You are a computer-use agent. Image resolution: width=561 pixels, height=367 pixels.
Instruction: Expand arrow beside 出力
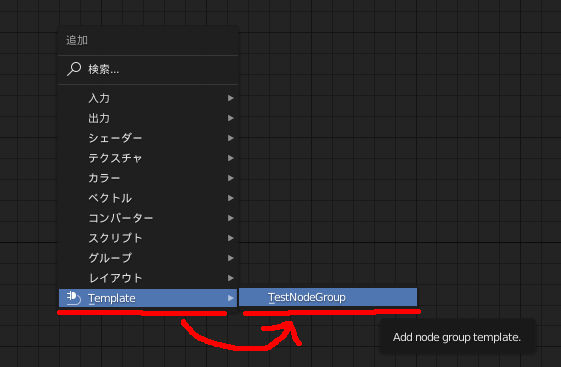231,118
